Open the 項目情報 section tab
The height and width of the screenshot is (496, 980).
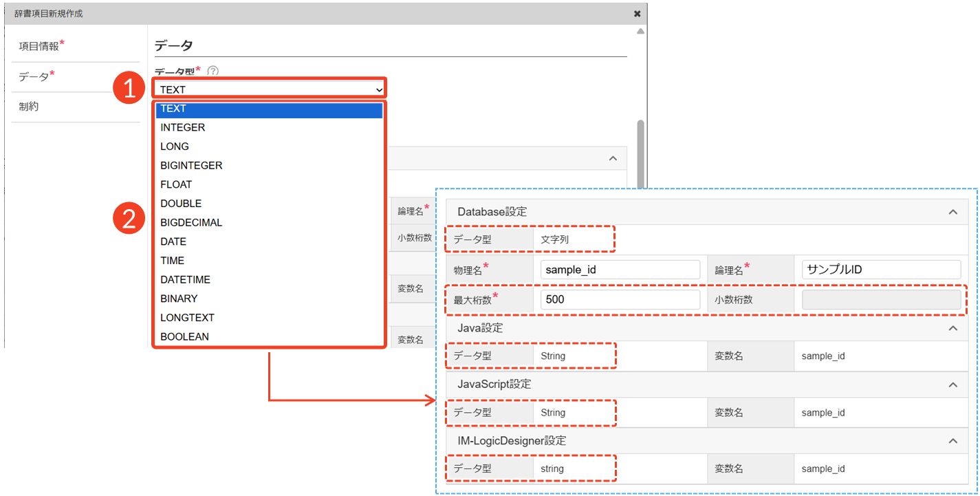[x=41, y=46]
